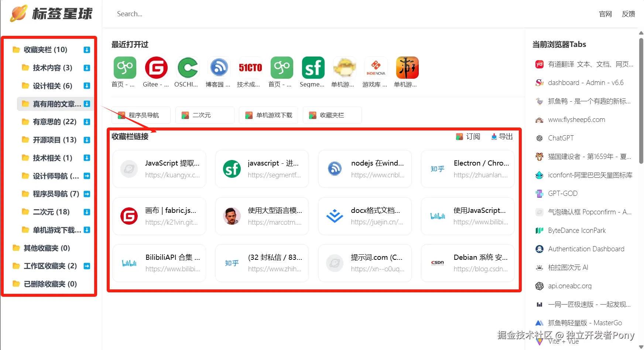
Task: Click the avatar icon on 使用大型语言模 card
Action: pyautogui.click(x=232, y=216)
